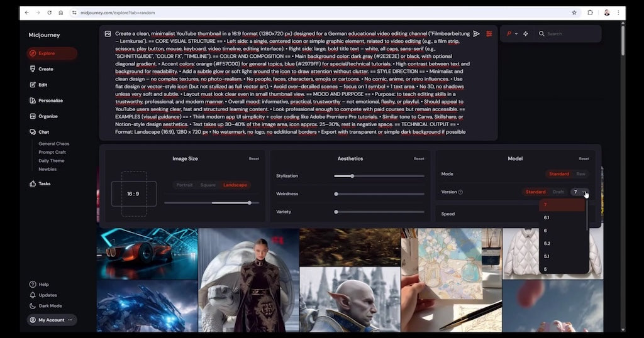Expand the red P profile dropdown
Viewport: 644px width, 338px height.
[x=512, y=34]
